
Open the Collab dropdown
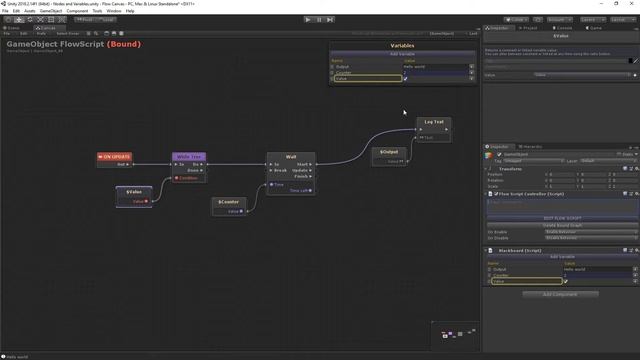516,20
